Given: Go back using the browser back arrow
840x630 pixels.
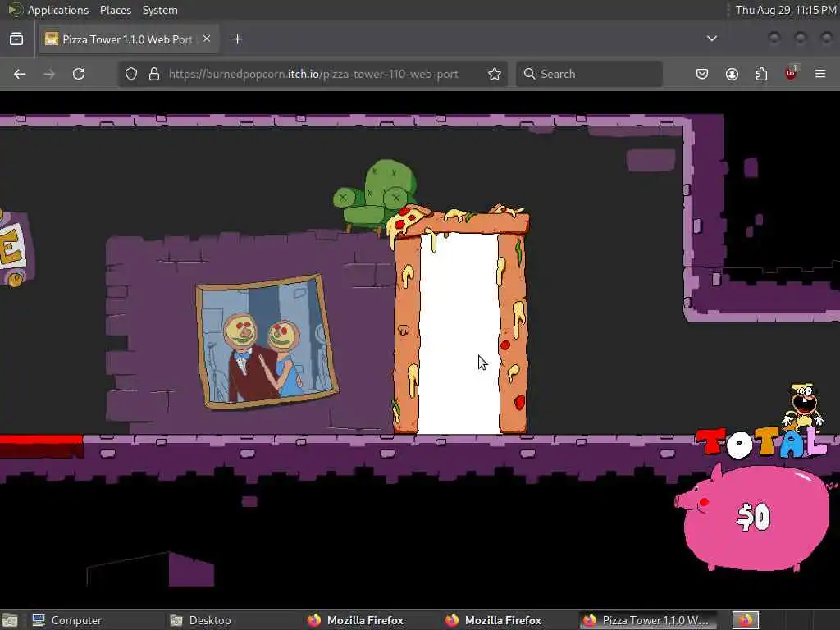Looking at the screenshot, I should (20, 74).
